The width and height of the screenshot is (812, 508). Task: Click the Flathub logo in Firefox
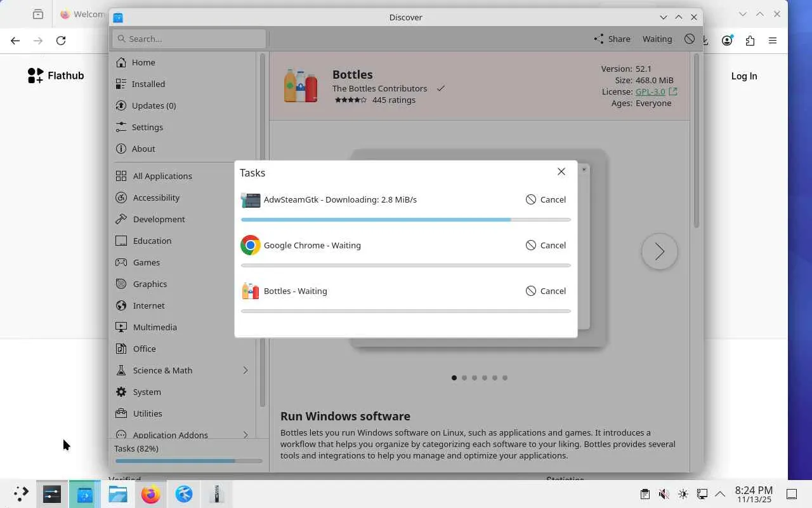pos(56,76)
